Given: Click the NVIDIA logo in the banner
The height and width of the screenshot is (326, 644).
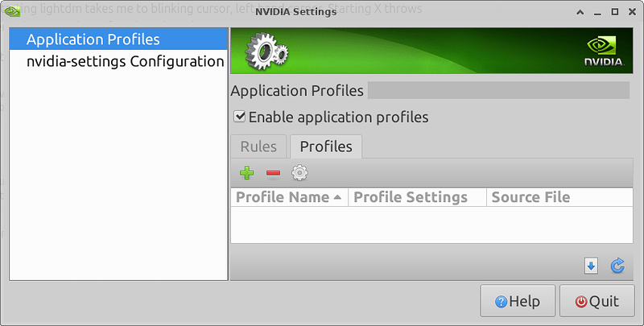Looking at the screenshot, I should [603, 51].
